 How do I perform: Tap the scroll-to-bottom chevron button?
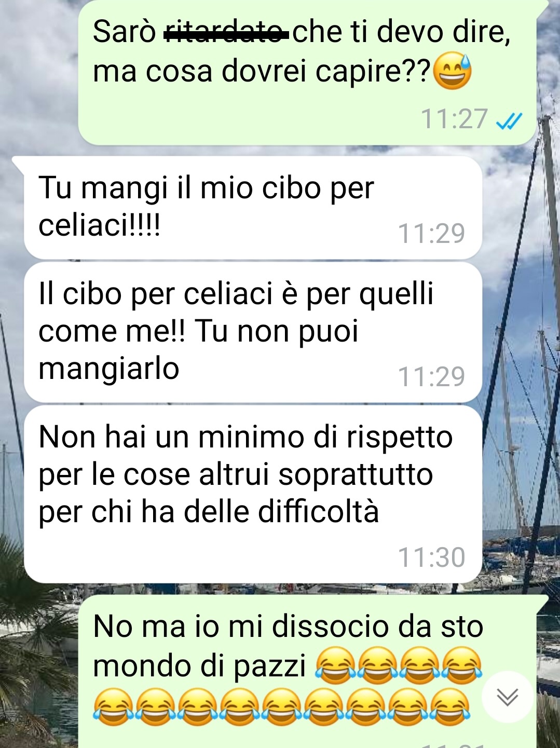pos(507,697)
